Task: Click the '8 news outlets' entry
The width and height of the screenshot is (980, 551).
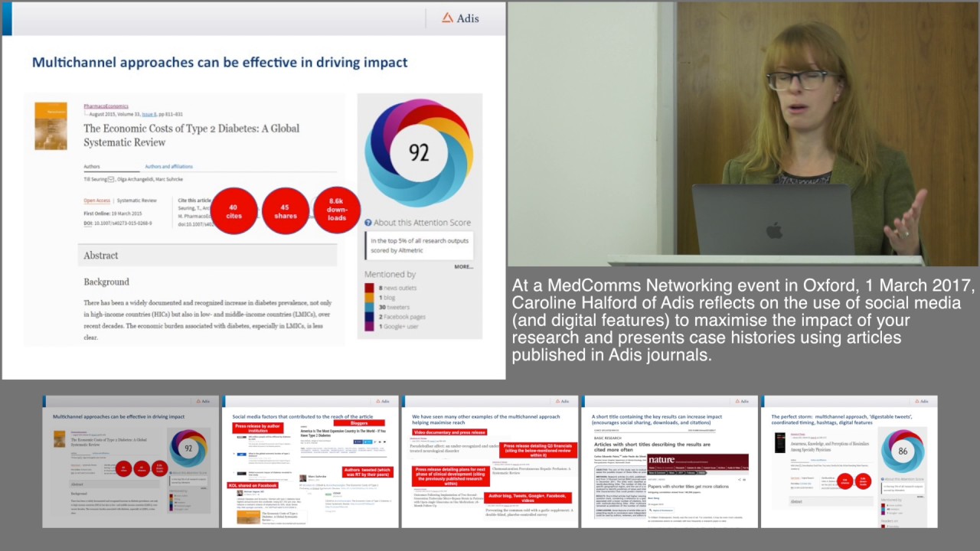Action: [397, 288]
